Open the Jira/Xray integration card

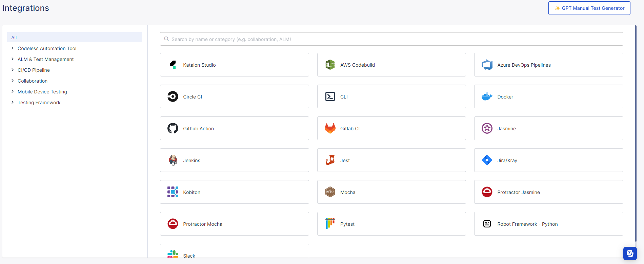[548, 160]
